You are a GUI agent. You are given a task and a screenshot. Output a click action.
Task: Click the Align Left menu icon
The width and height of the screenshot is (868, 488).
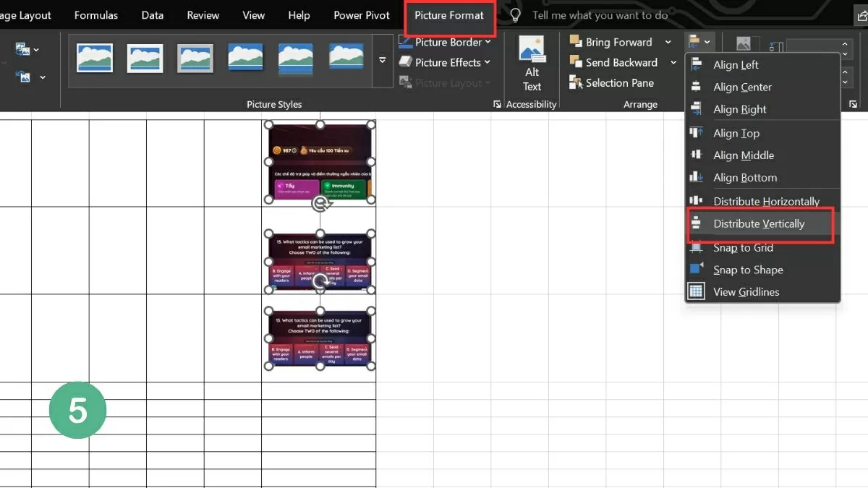[x=697, y=64]
